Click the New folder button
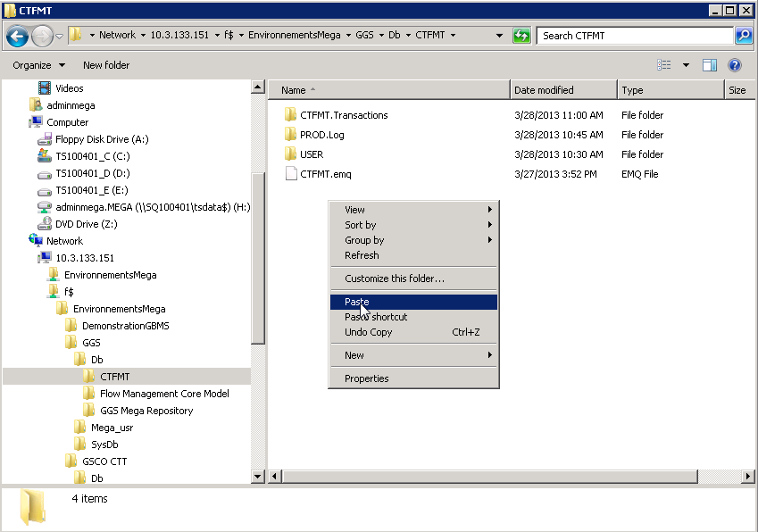 106,65
